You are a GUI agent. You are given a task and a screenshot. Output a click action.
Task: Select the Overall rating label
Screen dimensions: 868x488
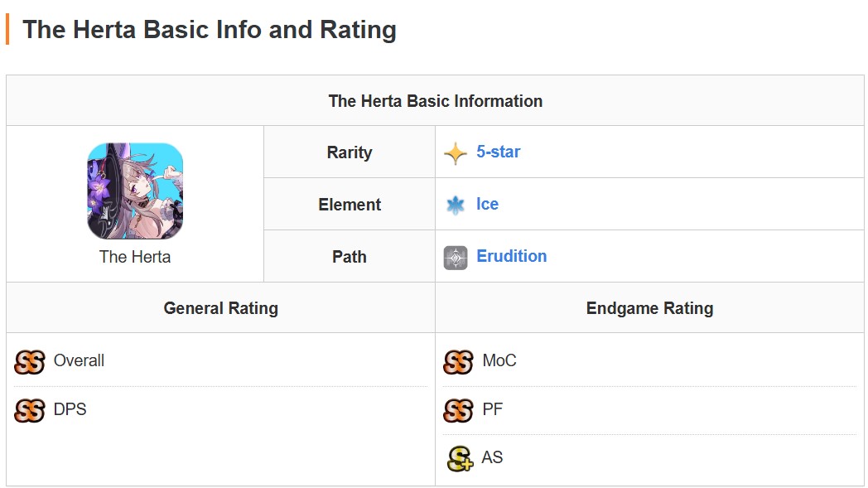tap(79, 360)
